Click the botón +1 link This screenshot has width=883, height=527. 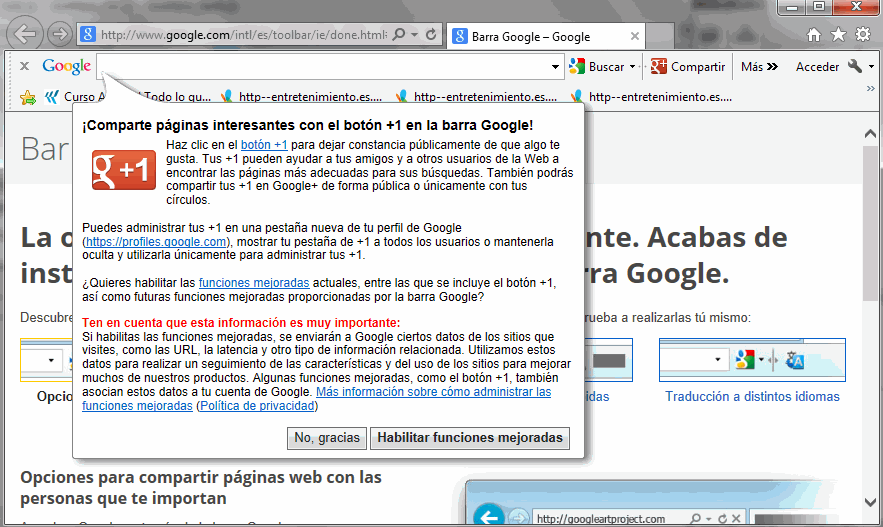(264, 145)
